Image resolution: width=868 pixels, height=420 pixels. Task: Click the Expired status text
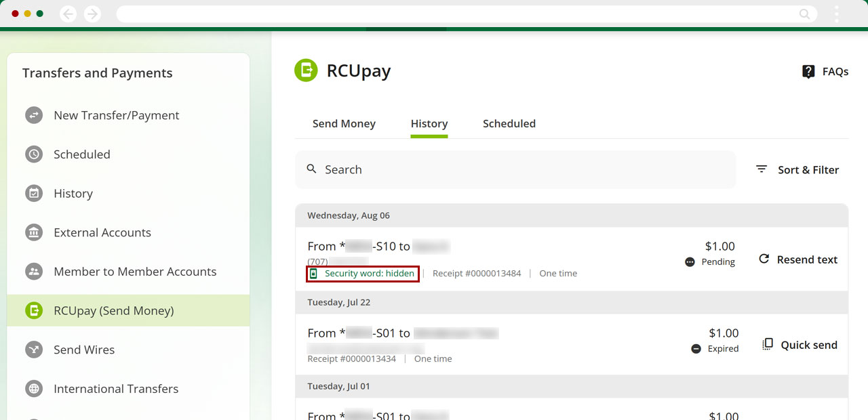coord(723,349)
